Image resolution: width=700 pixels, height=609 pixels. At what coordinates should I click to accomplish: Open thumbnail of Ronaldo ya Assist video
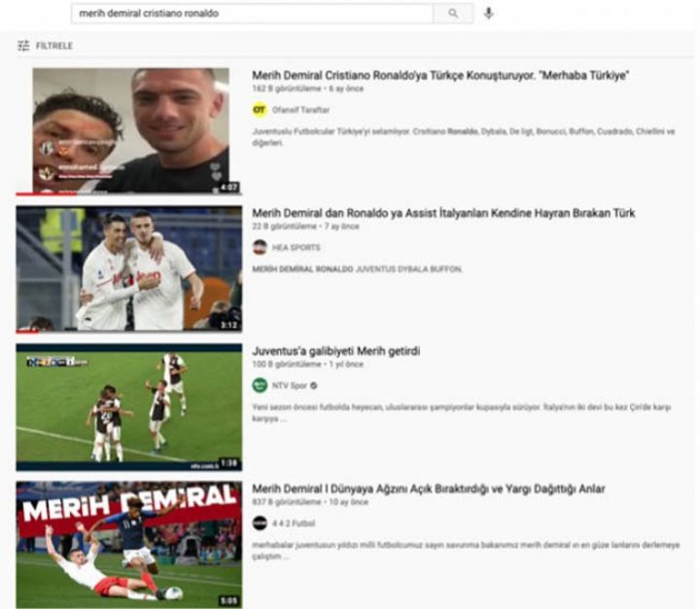pos(129,269)
